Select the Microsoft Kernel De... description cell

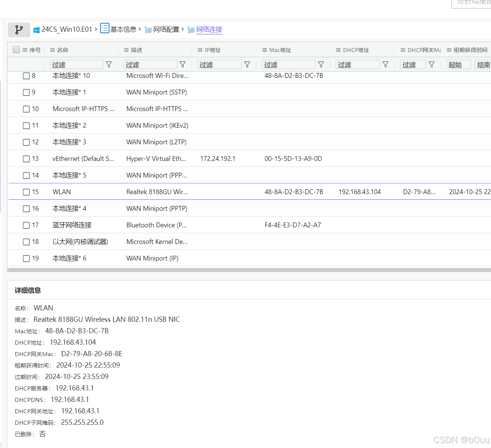point(157,242)
